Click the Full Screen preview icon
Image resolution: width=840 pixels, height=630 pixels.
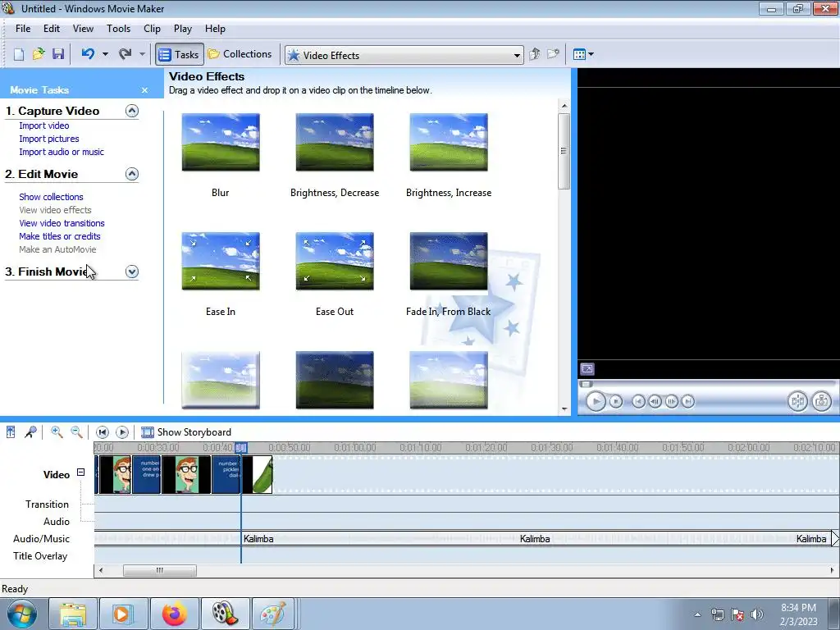coord(587,369)
